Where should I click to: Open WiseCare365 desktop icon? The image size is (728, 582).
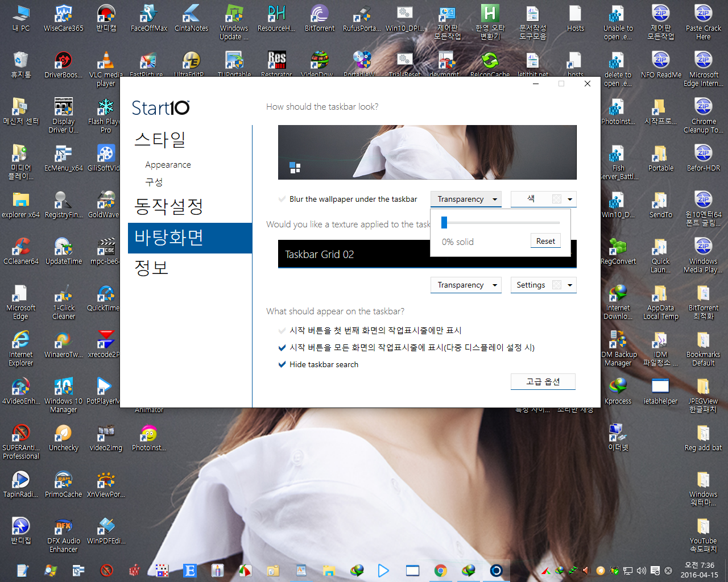click(x=63, y=19)
